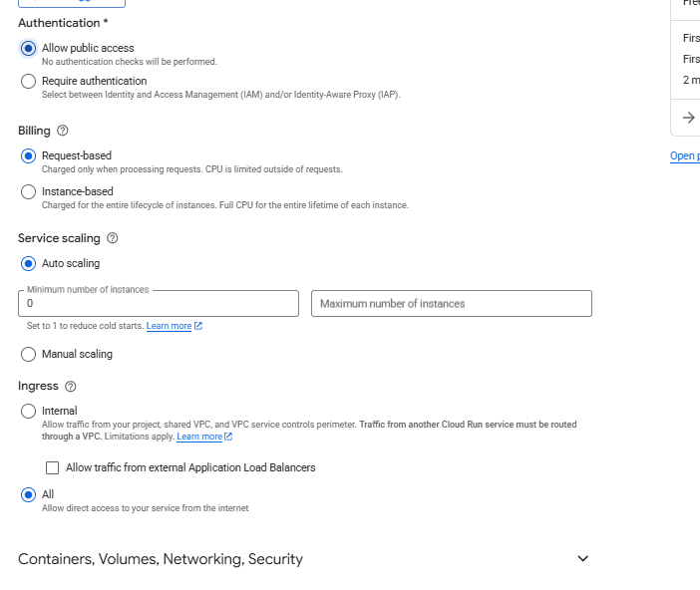
Task: Select Allow public access radio button
Action: click(29, 48)
